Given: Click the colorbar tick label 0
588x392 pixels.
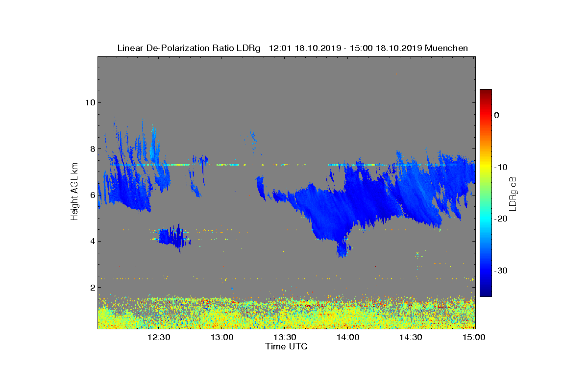Looking at the screenshot, I should coord(496,115).
